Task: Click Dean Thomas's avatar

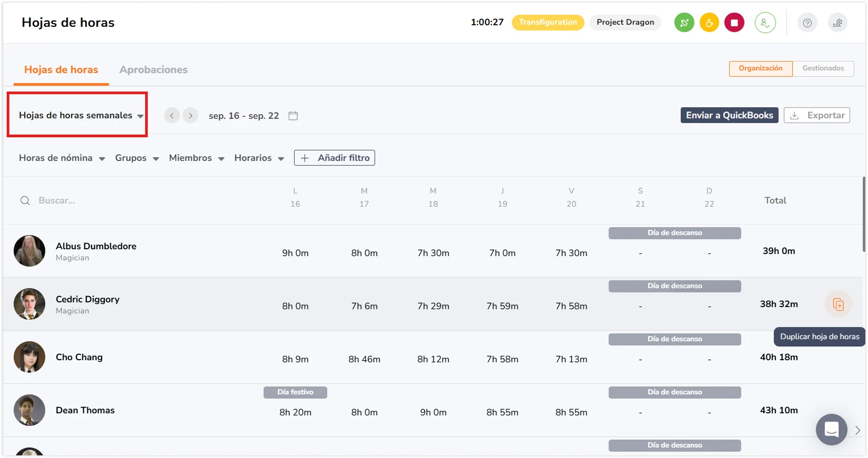Action: (x=29, y=410)
